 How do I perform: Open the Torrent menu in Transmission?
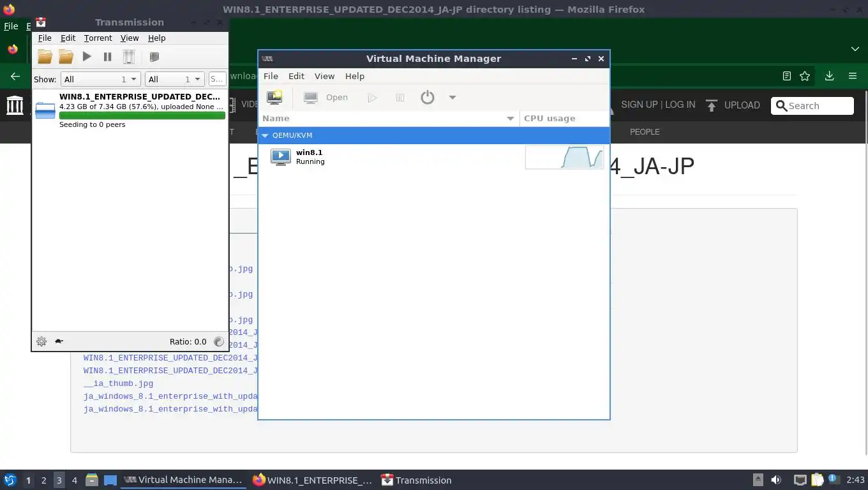(98, 38)
